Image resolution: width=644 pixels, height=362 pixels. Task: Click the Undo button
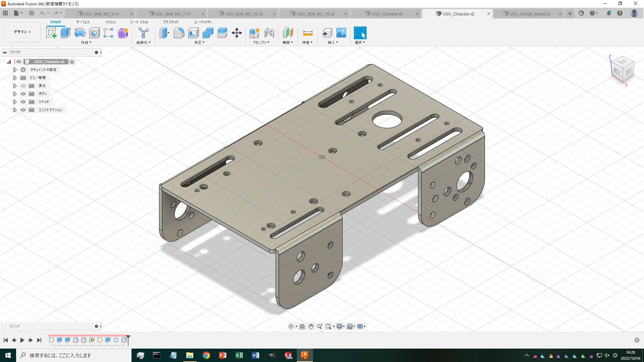pyautogui.click(x=43, y=13)
